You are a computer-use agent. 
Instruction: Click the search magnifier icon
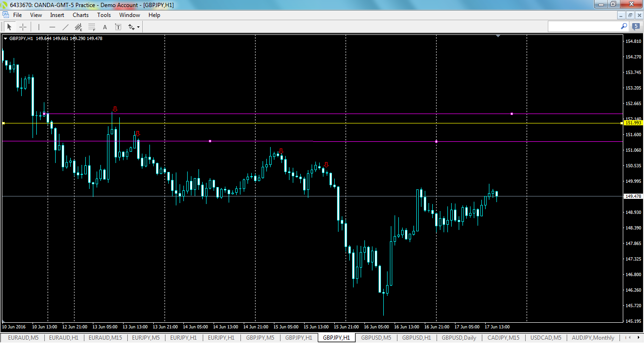pyautogui.click(x=624, y=26)
